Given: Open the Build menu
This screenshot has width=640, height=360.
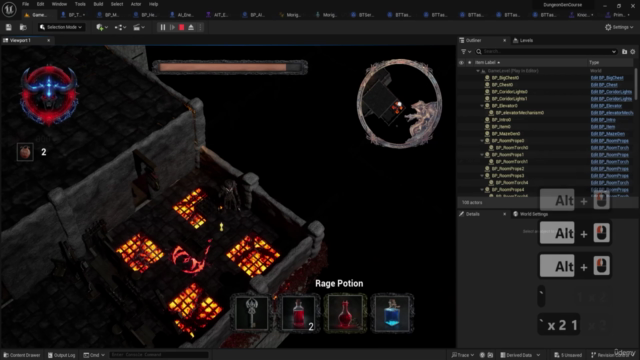Looking at the screenshot, I should (x=98, y=4).
